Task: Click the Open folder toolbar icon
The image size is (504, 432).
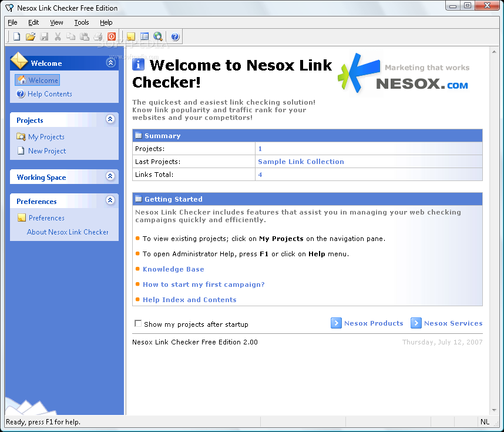Action: point(31,36)
